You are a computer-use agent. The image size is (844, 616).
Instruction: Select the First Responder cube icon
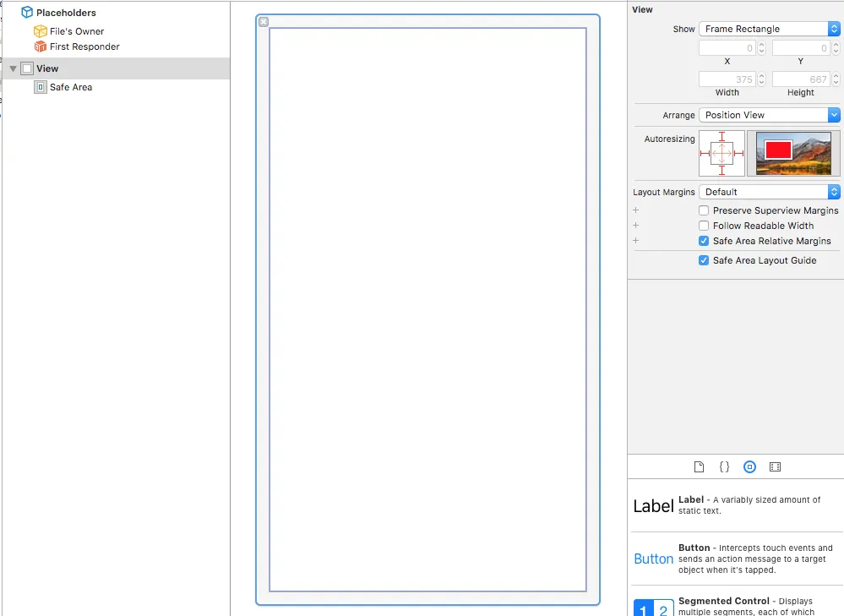[x=41, y=46]
